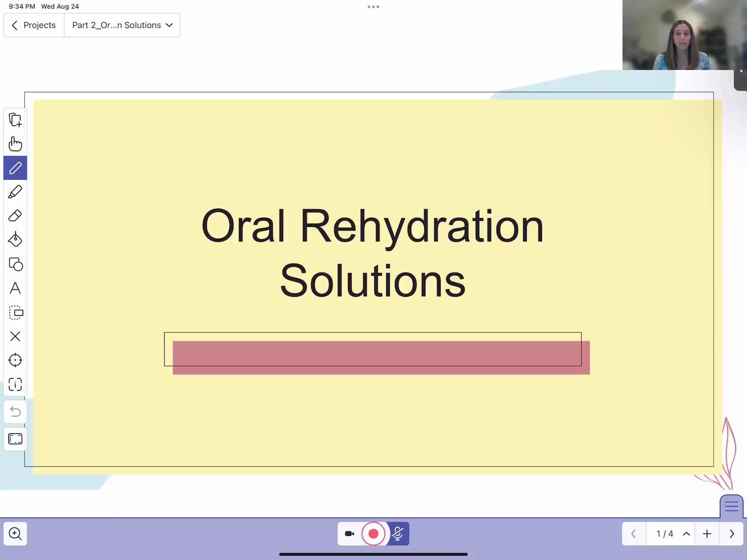
Task: Select the Highlighter tool
Action: point(15,191)
